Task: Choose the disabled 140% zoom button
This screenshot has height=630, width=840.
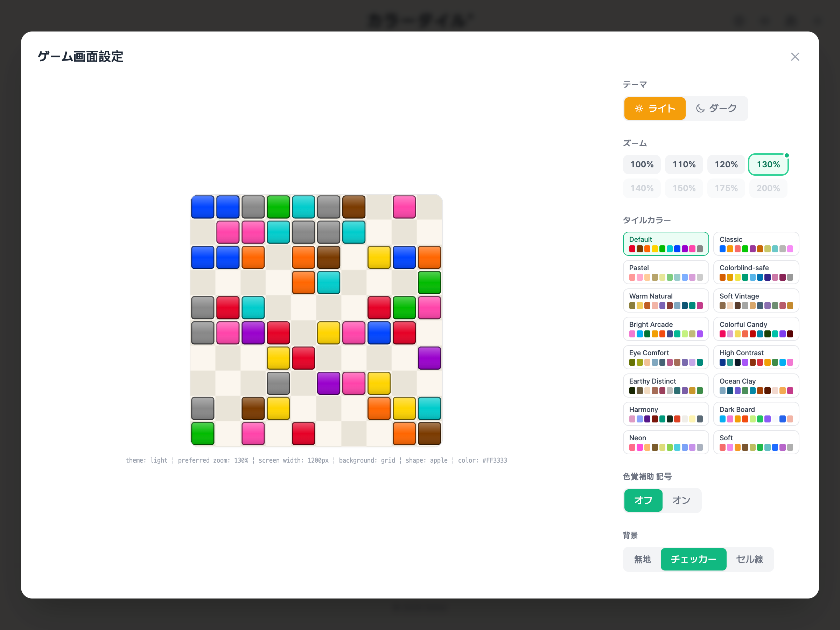Action: pos(642,188)
